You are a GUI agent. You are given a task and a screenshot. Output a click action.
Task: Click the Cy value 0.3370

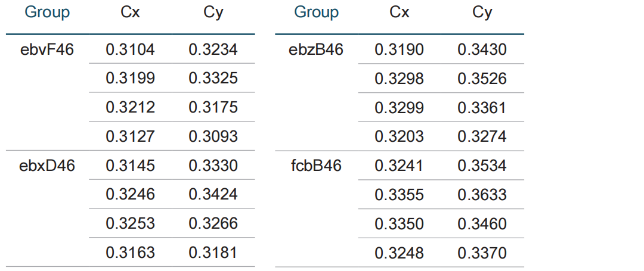pyautogui.click(x=482, y=253)
